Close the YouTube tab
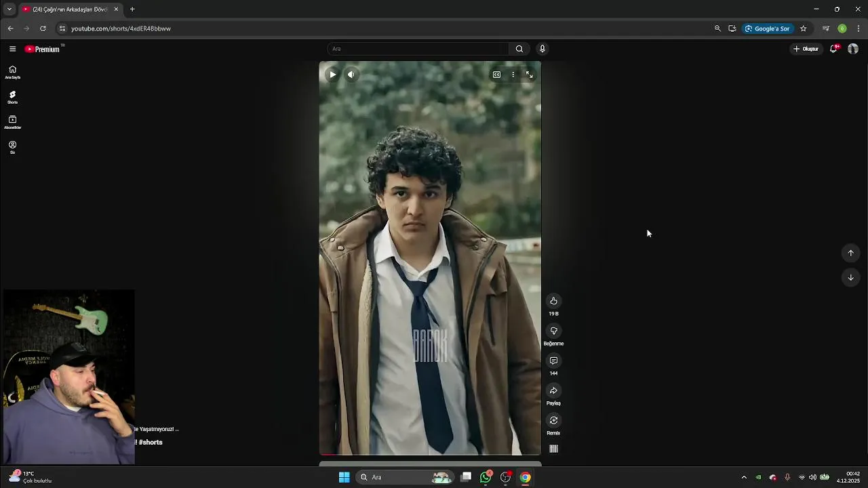The image size is (868, 488). (x=116, y=9)
